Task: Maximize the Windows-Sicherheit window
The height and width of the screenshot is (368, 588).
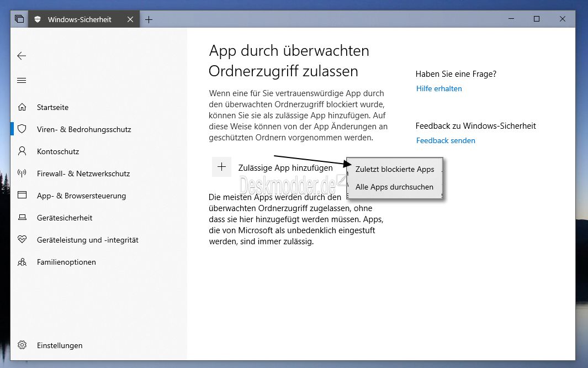Action: coord(537,19)
